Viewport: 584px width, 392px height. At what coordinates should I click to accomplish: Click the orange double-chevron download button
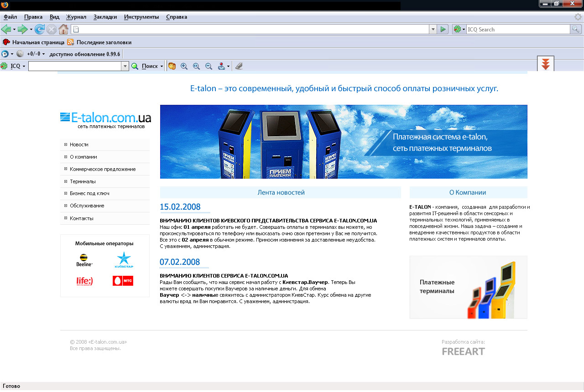point(546,64)
